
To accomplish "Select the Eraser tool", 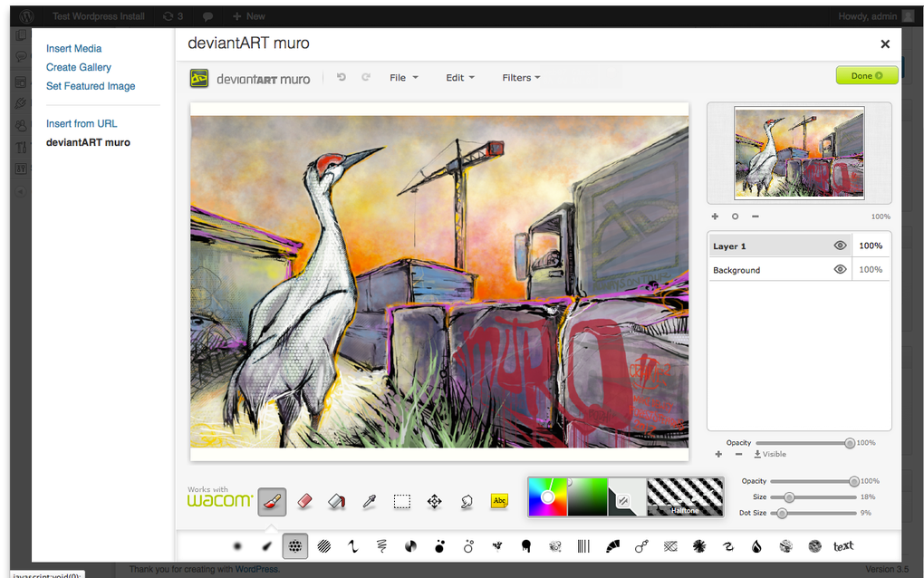I will [304, 500].
